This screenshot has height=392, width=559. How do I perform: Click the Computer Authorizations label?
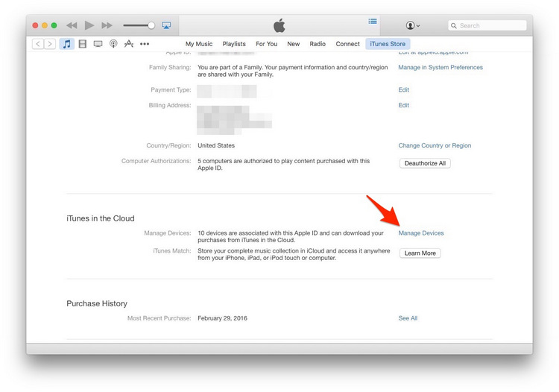tap(157, 161)
